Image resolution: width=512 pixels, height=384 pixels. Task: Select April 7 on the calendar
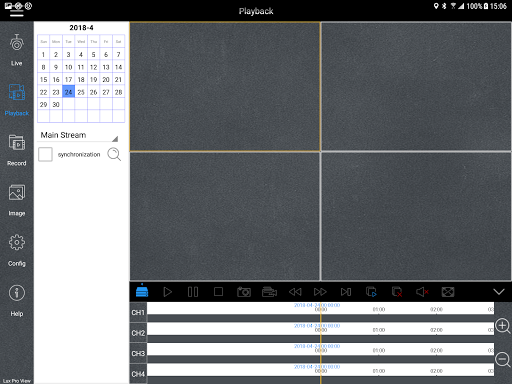pos(118,54)
